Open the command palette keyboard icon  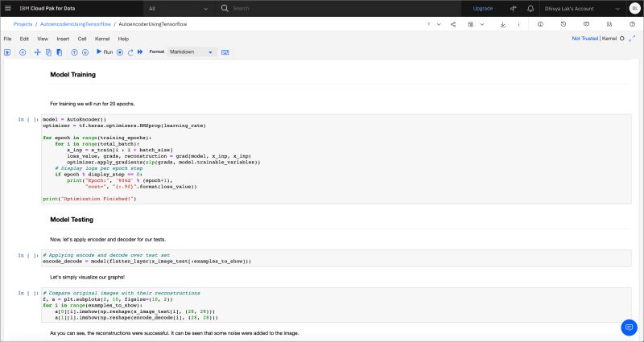[x=225, y=52]
